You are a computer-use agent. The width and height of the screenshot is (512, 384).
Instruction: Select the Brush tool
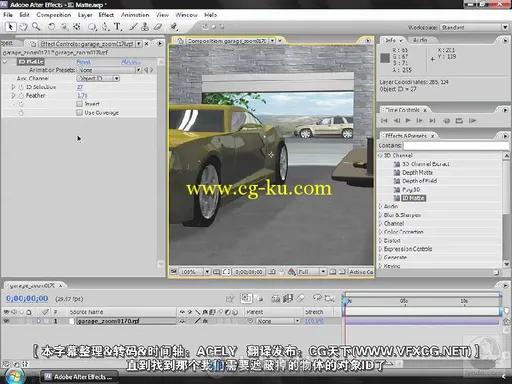pos(133,27)
